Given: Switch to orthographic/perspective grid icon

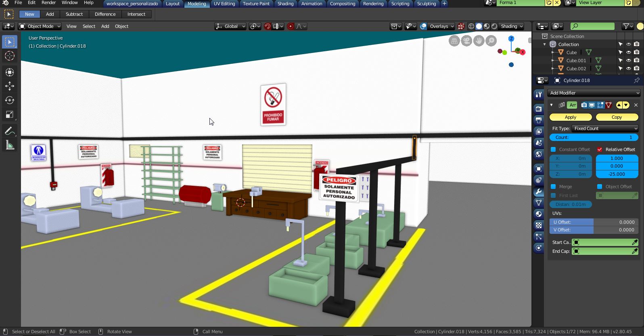Looking at the screenshot, I should (x=454, y=41).
